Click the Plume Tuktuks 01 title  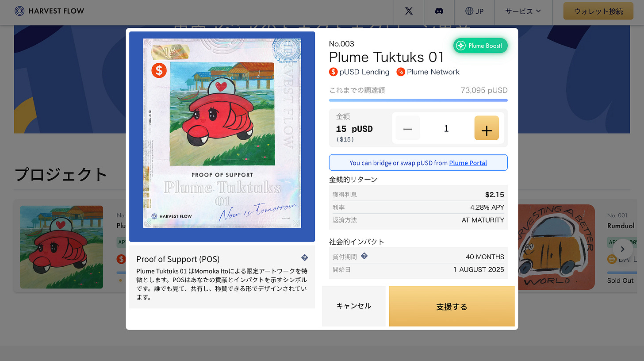click(387, 57)
